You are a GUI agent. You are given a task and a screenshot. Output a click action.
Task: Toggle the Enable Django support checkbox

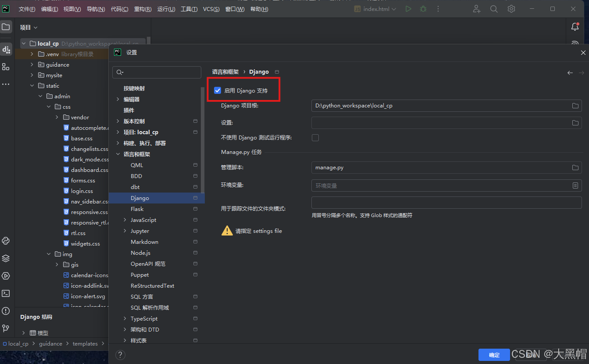pos(218,90)
